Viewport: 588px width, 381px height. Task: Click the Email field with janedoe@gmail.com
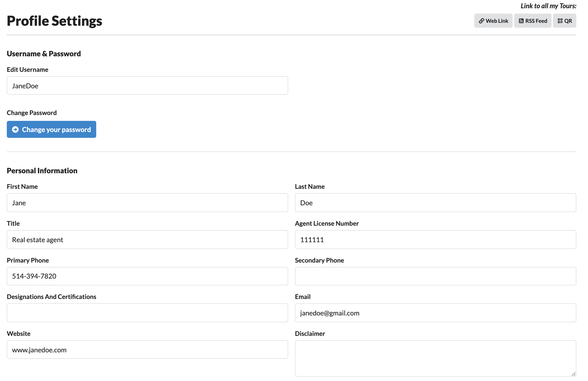click(435, 313)
